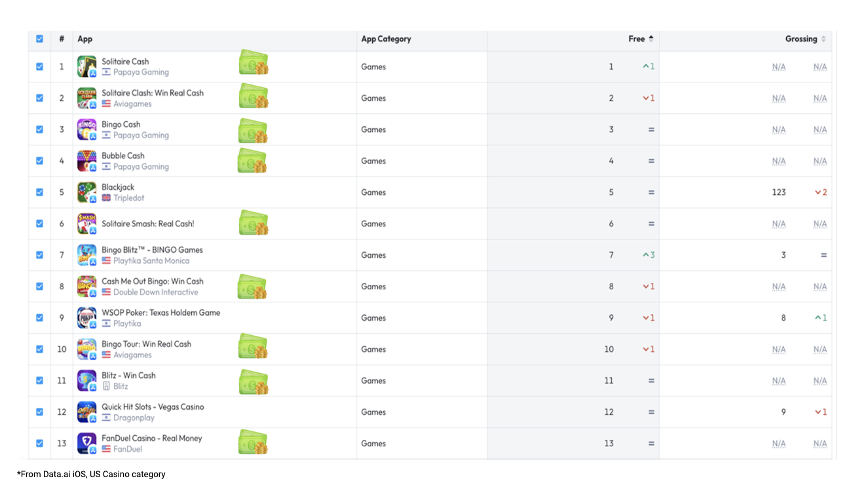Image resolution: width=866 pixels, height=504 pixels.
Task: Click the grossing rank 3 for Bingo Blitz
Action: [x=783, y=255]
